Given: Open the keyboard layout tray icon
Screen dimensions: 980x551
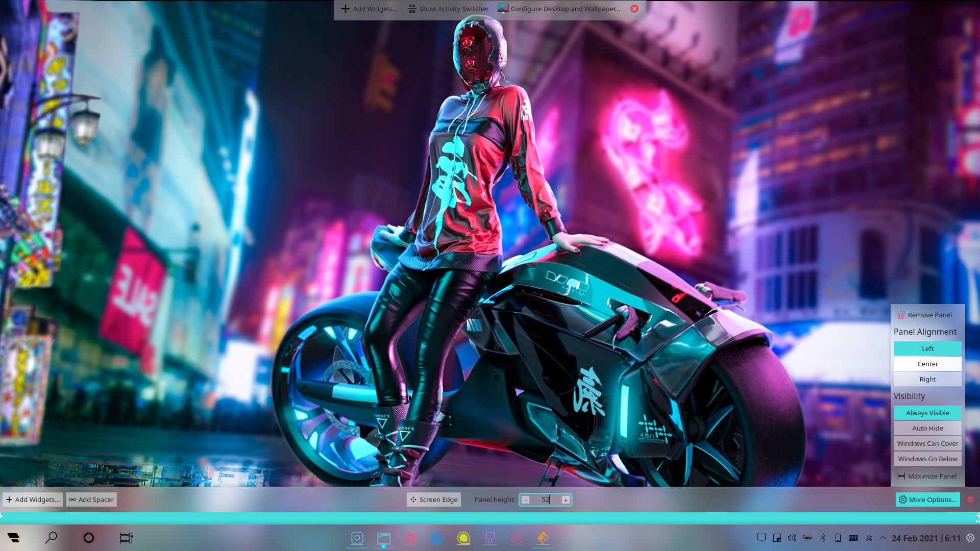Looking at the screenshot, I should [853, 538].
